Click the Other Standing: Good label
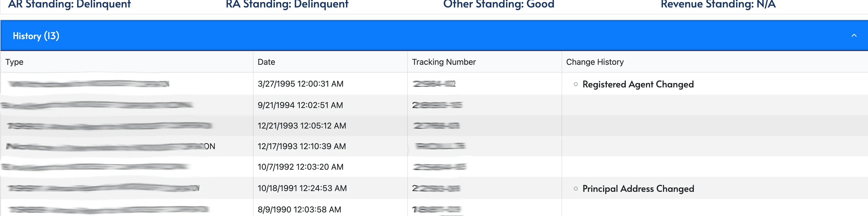The height and width of the screenshot is (216, 868). (499, 4)
